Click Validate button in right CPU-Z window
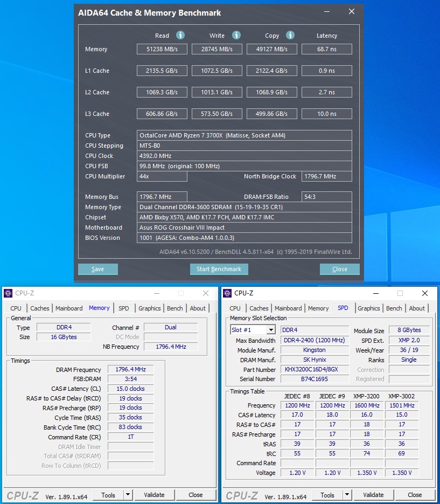 (373, 495)
